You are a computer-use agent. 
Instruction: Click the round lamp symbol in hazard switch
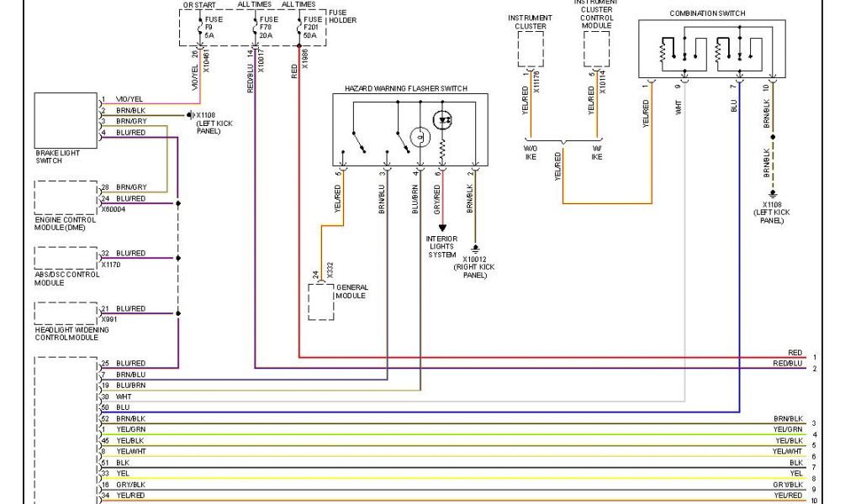point(419,137)
